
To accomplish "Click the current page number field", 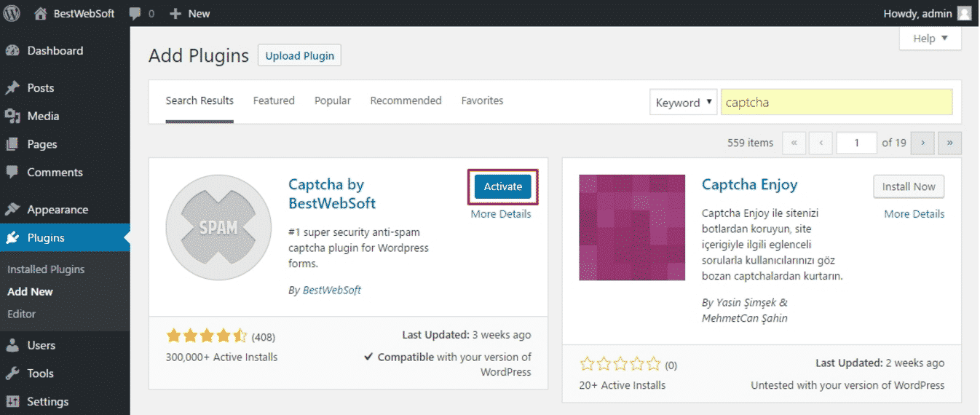I will [x=856, y=143].
